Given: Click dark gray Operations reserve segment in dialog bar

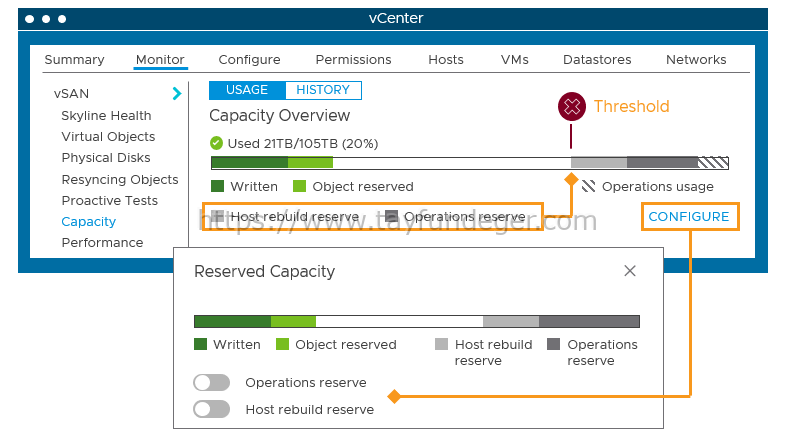Looking at the screenshot, I should point(589,321).
